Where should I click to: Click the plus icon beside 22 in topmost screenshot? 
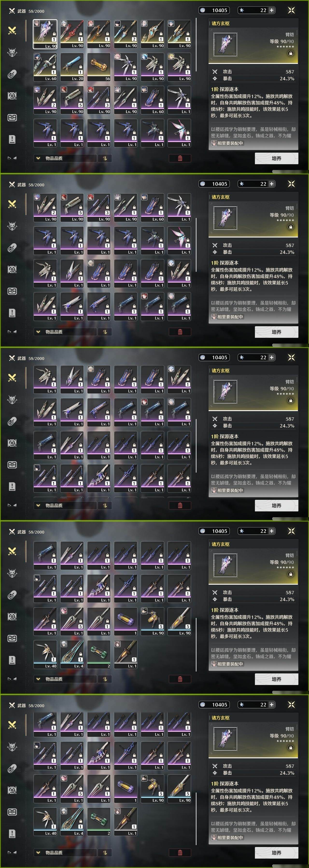pos(271,10)
